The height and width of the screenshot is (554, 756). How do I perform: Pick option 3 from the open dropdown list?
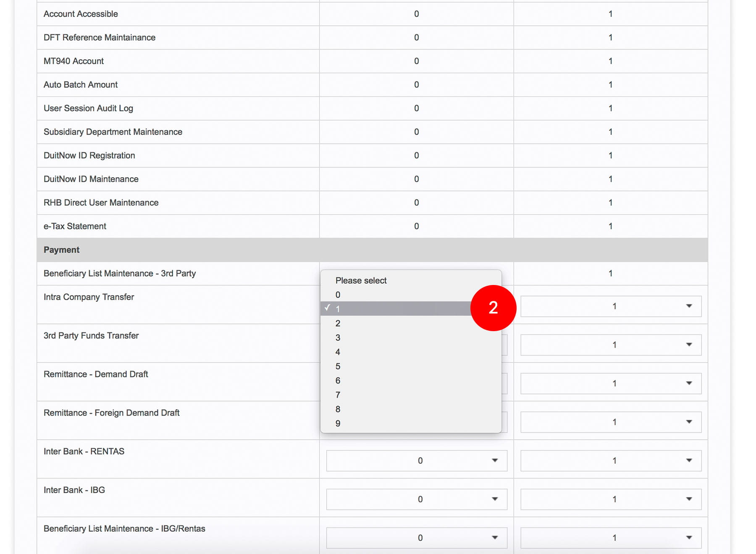pyautogui.click(x=338, y=337)
